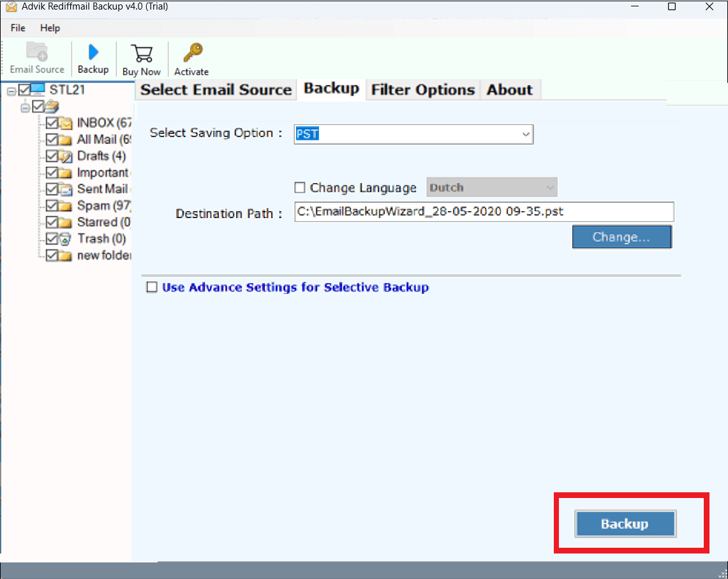
Task: Open Buy Now shopping cart icon
Action: [x=142, y=54]
